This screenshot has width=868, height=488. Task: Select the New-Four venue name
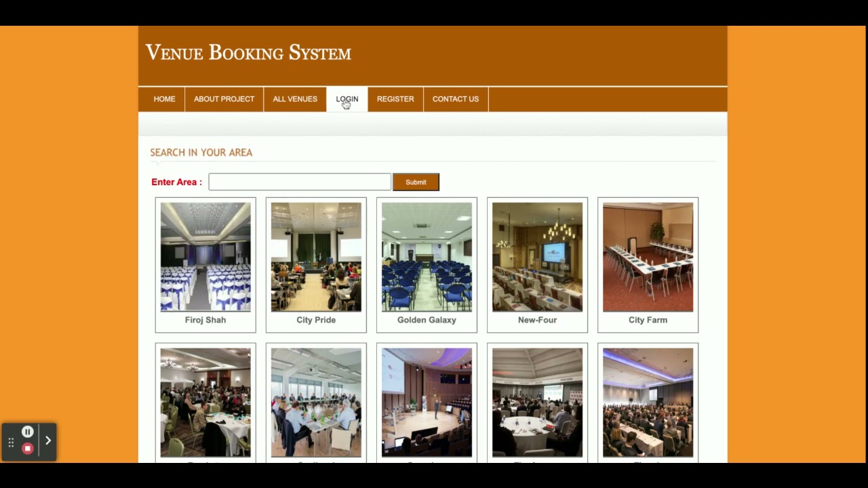(537, 320)
